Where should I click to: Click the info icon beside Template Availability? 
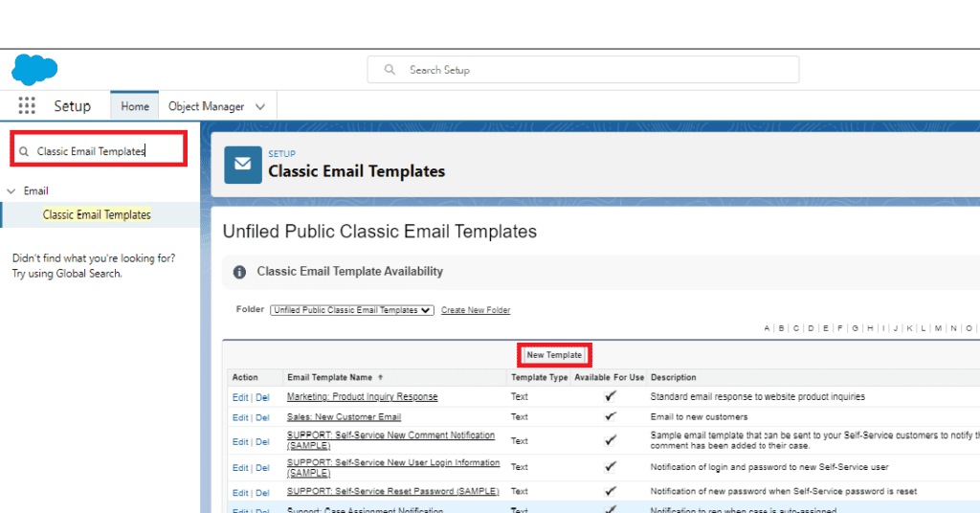[x=239, y=272]
